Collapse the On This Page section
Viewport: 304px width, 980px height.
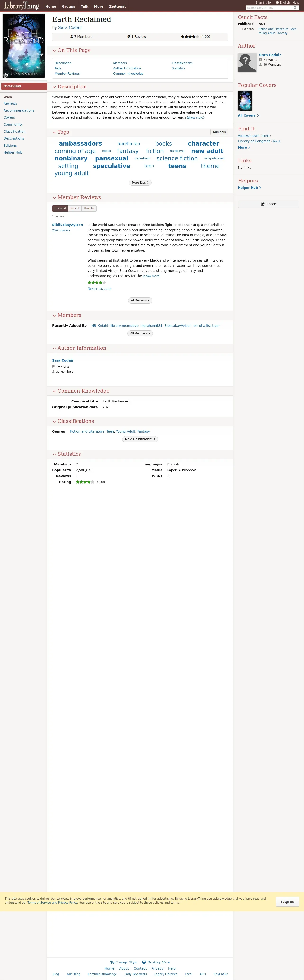click(x=54, y=51)
